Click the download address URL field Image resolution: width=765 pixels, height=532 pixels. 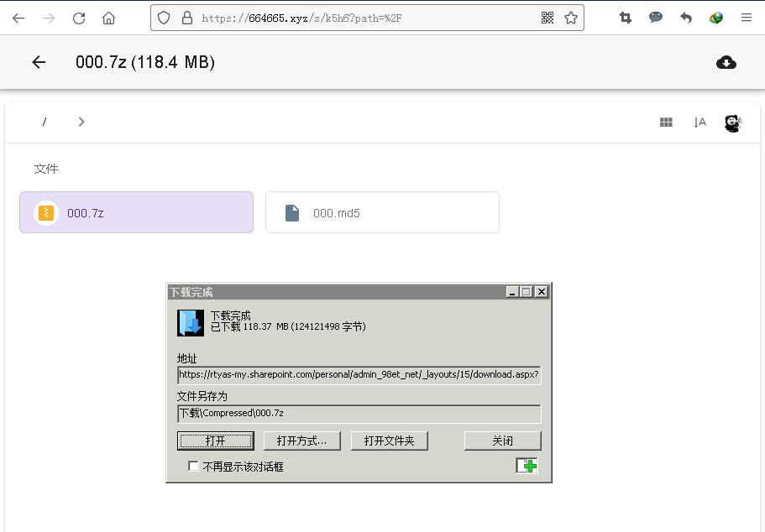click(359, 375)
